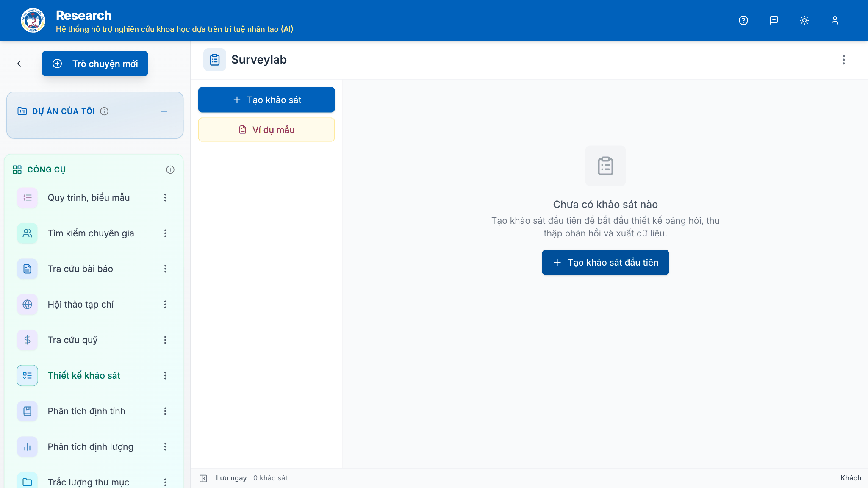The width and height of the screenshot is (868, 488).
Task: Open options menu for Phân tích định lượng
Action: pos(165,447)
